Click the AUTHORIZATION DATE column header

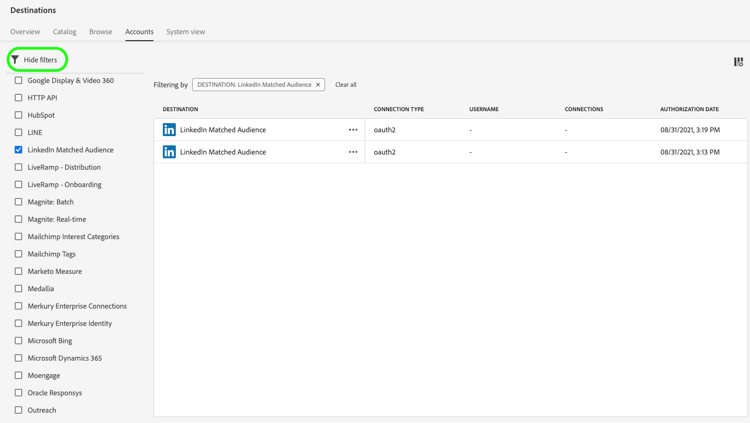689,109
